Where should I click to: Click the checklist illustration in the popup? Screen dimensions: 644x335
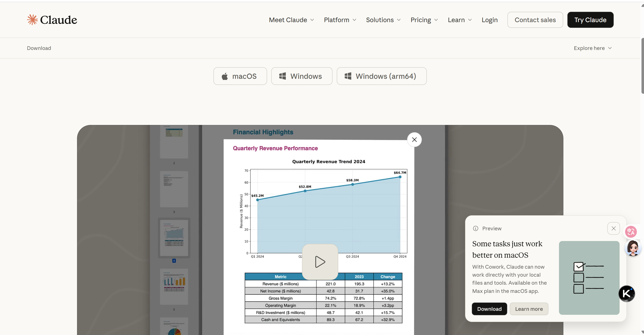(589, 278)
